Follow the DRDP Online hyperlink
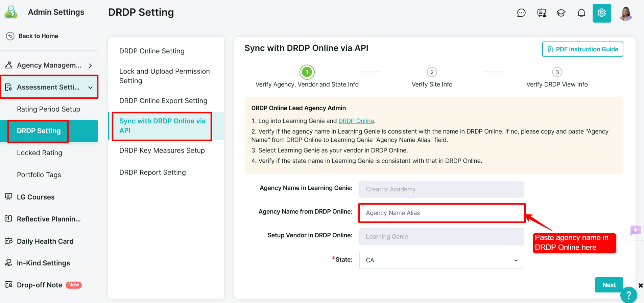Screen dimensions: 644x303 (356, 121)
